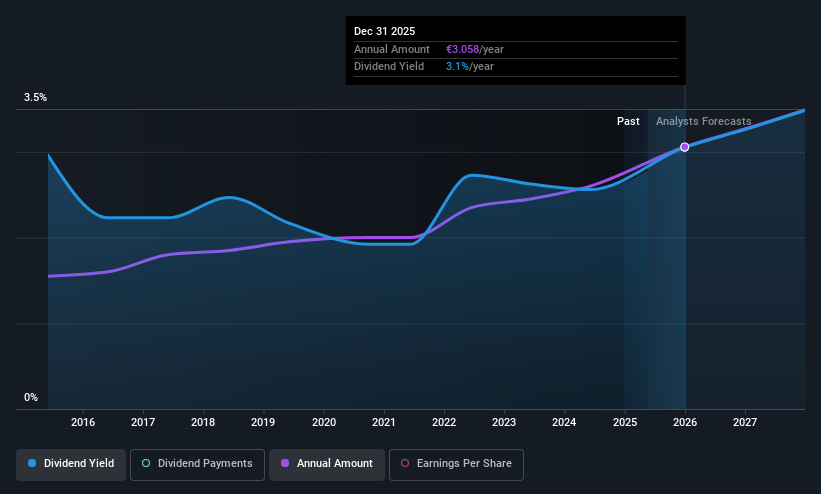Screen dimensions: 821x494
Task: Click the purple Annual Amount legend dot
Action: [285, 463]
